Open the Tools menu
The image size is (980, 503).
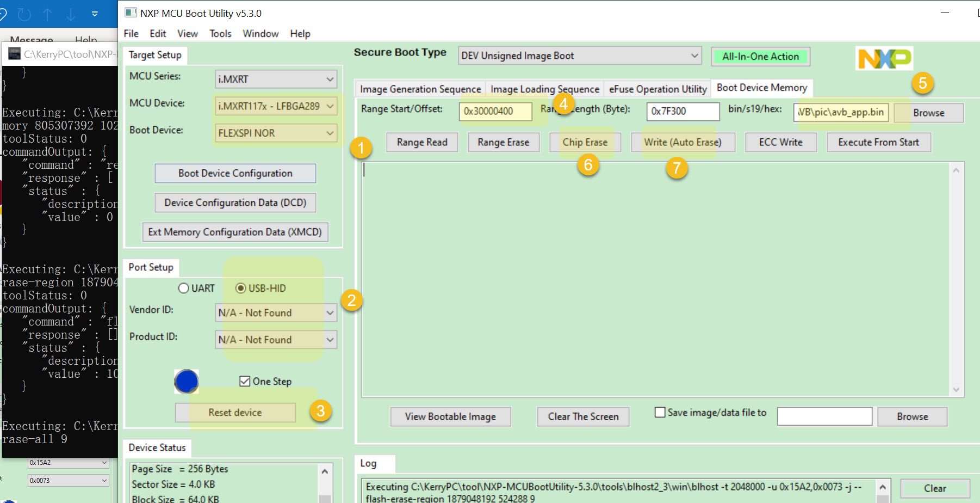[220, 33]
